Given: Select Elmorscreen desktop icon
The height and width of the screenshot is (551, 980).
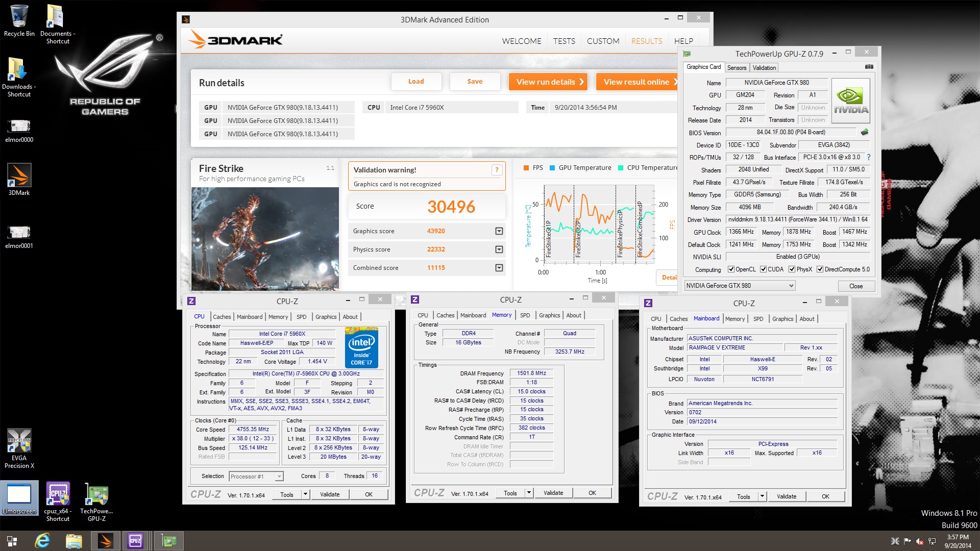Looking at the screenshot, I should pyautogui.click(x=19, y=498).
